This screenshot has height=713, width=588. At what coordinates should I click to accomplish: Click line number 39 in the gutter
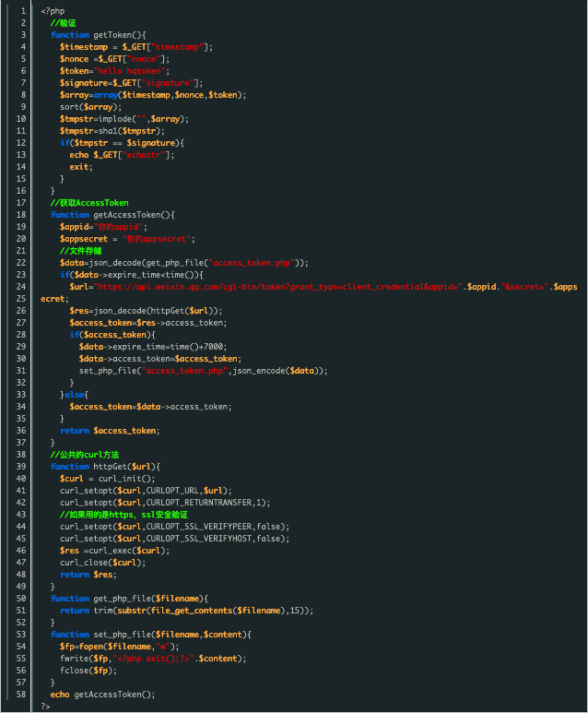21,467
